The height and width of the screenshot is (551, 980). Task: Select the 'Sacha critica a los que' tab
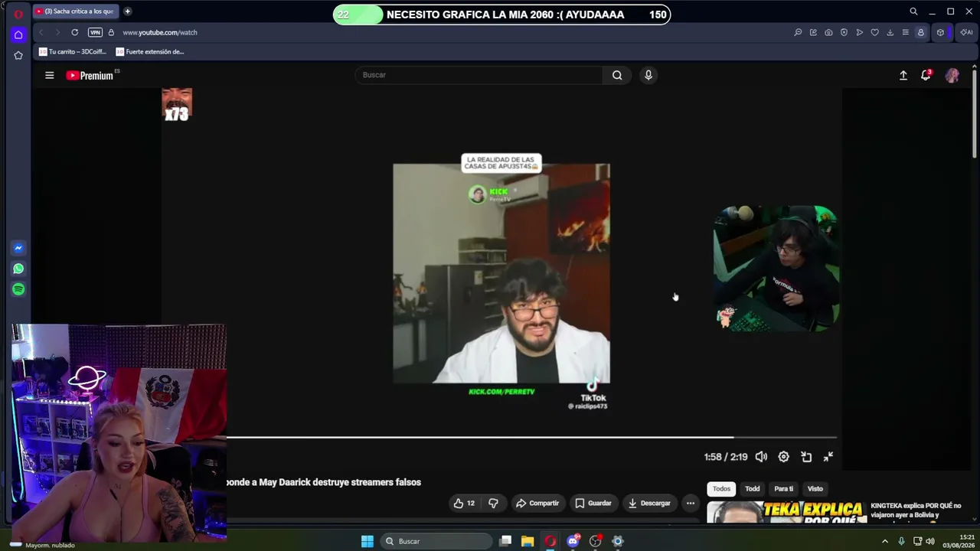[74, 11]
